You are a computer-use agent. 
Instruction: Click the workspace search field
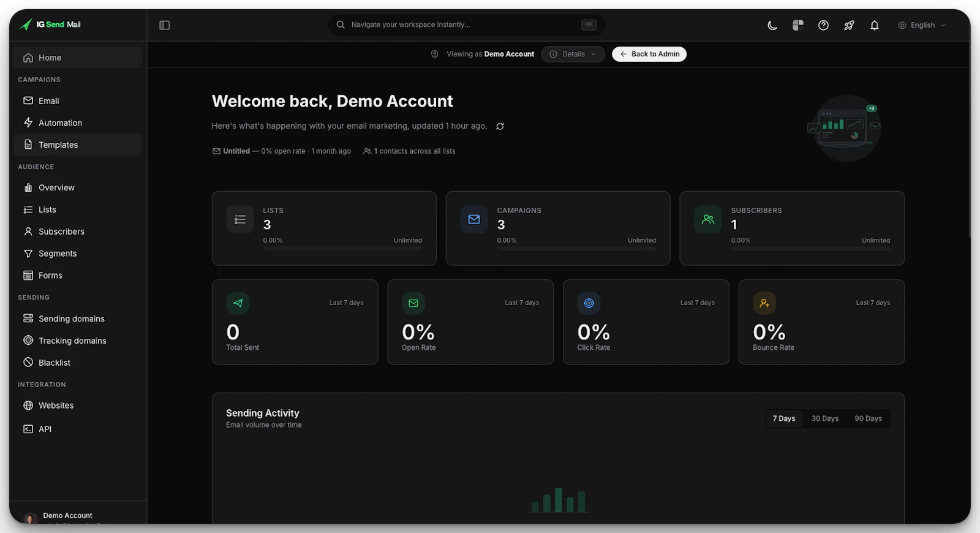(466, 25)
